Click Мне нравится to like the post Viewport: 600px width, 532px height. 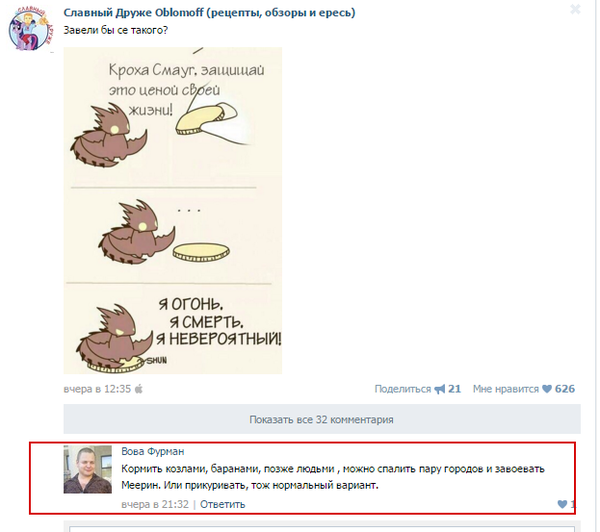tap(505, 389)
